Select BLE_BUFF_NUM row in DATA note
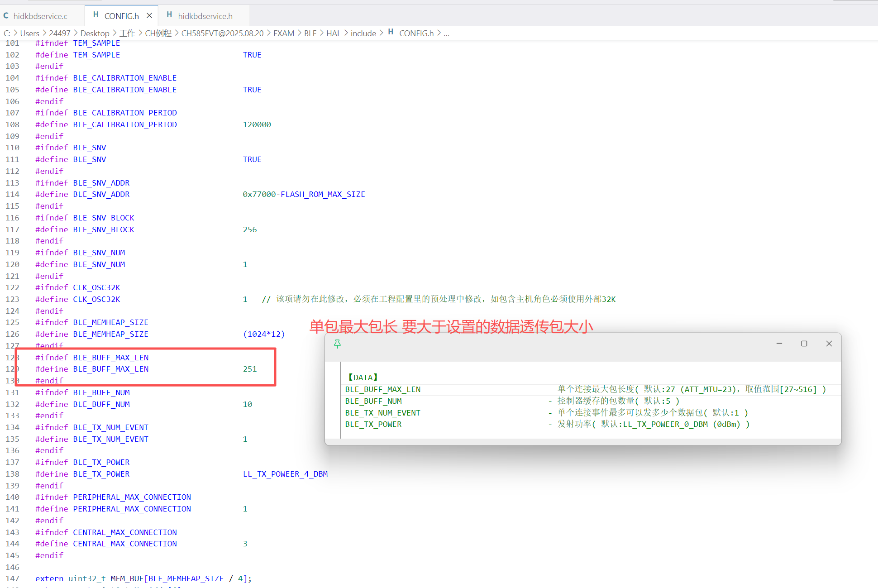Viewport: 878px width, 588px height. coord(373,401)
